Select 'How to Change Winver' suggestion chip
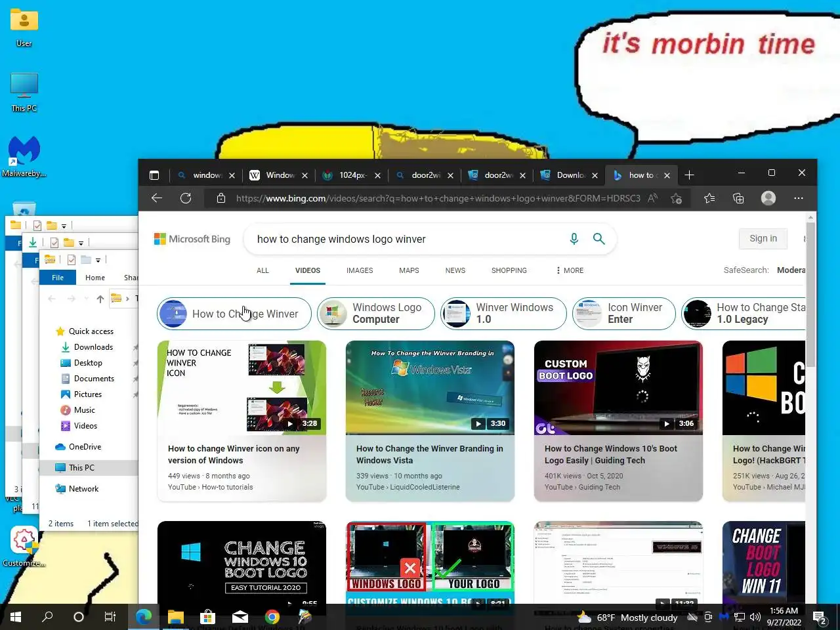The width and height of the screenshot is (840, 630). pos(234,314)
